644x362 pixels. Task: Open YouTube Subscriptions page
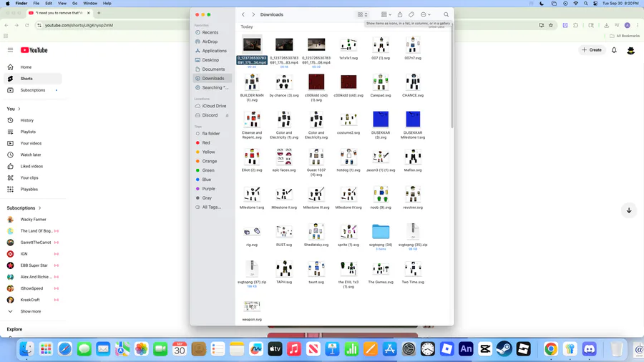point(33,90)
